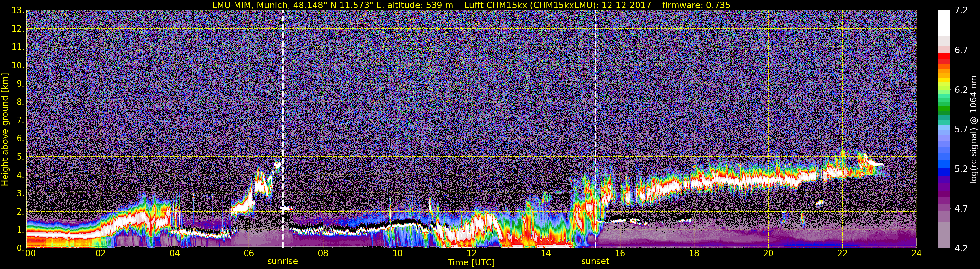Click the height axis tick label 12

(x=18, y=29)
